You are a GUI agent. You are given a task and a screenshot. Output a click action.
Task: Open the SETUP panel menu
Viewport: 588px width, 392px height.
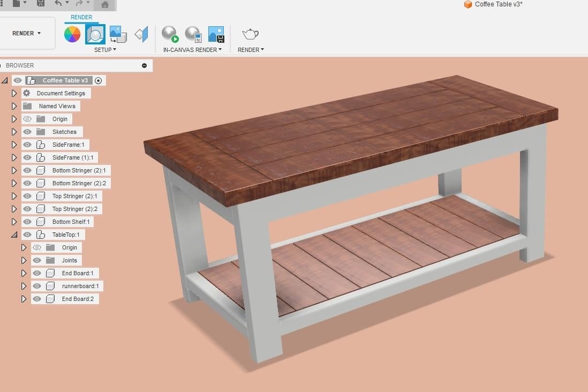tap(105, 49)
